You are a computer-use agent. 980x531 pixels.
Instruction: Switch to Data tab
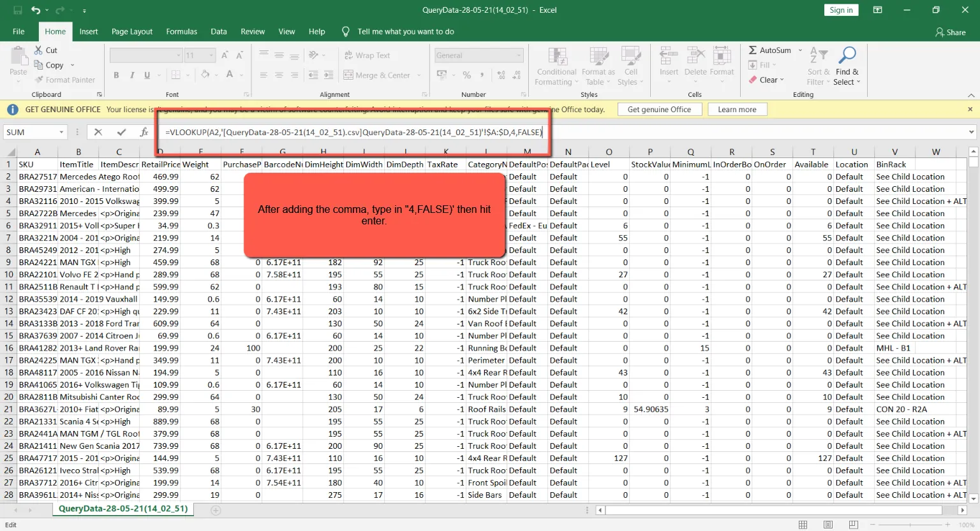(219, 31)
